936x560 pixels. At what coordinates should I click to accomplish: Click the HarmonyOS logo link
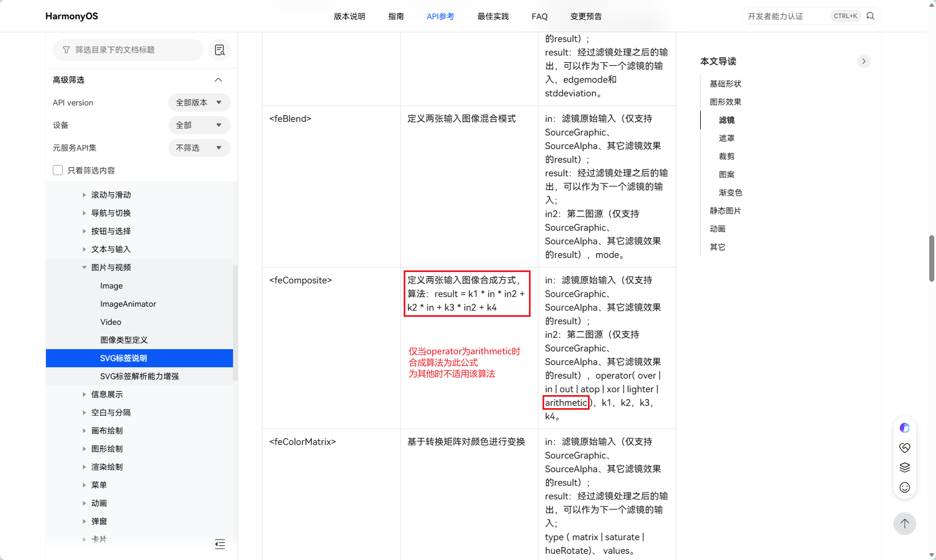[71, 16]
